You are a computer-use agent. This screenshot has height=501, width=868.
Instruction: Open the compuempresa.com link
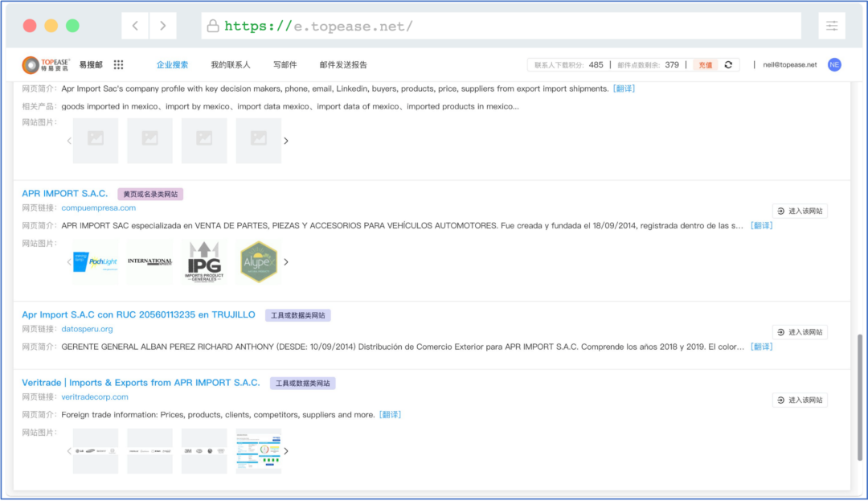pyautogui.click(x=99, y=207)
